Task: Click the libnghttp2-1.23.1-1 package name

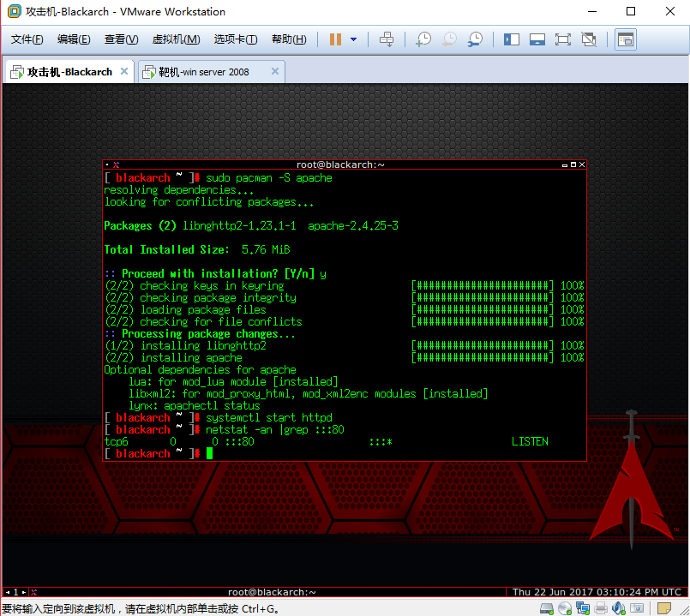Action: click(x=239, y=226)
